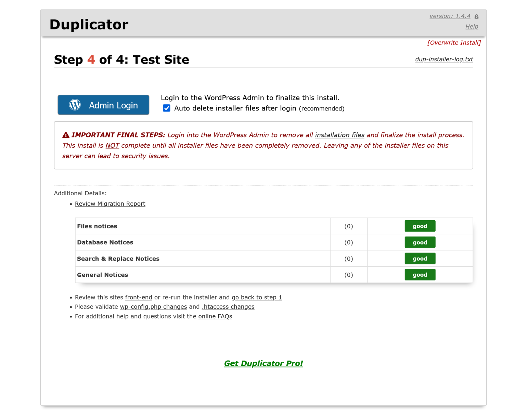
Task: Click the lock icon next to version
Action: point(476,16)
